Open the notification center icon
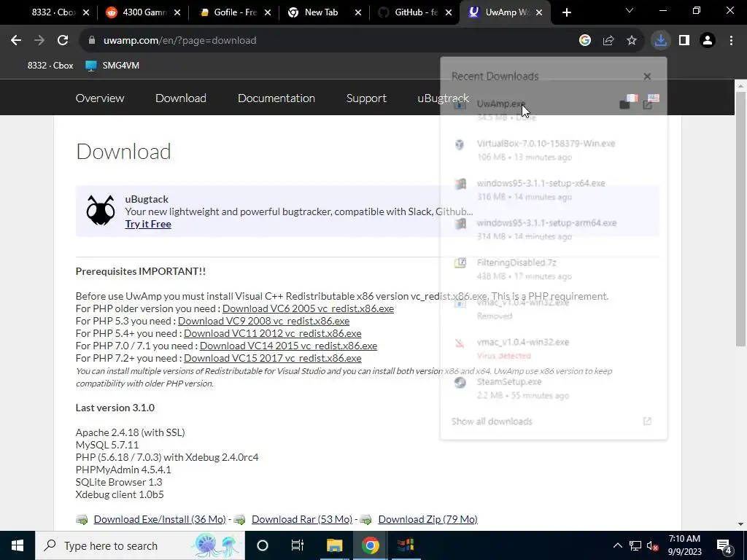747x560 pixels. (x=724, y=545)
